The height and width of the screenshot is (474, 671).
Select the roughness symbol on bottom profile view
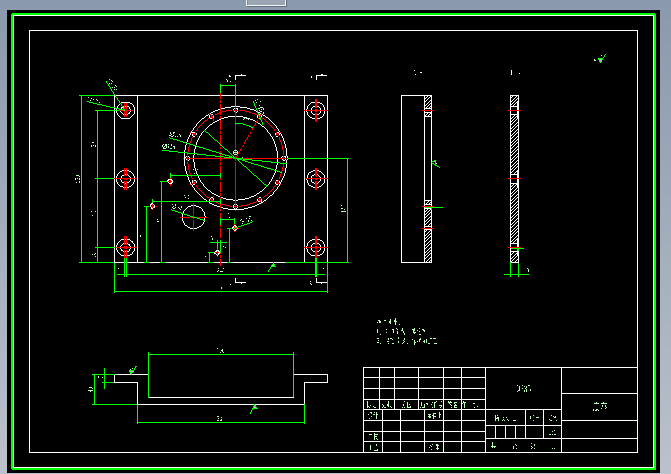254,409
